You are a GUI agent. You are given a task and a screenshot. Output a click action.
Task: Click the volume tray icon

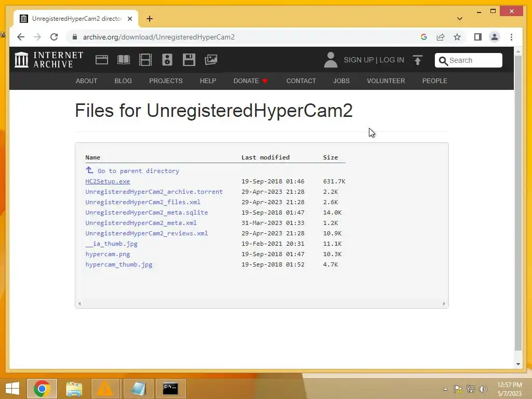pyautogui.click(x=483, y=389)
